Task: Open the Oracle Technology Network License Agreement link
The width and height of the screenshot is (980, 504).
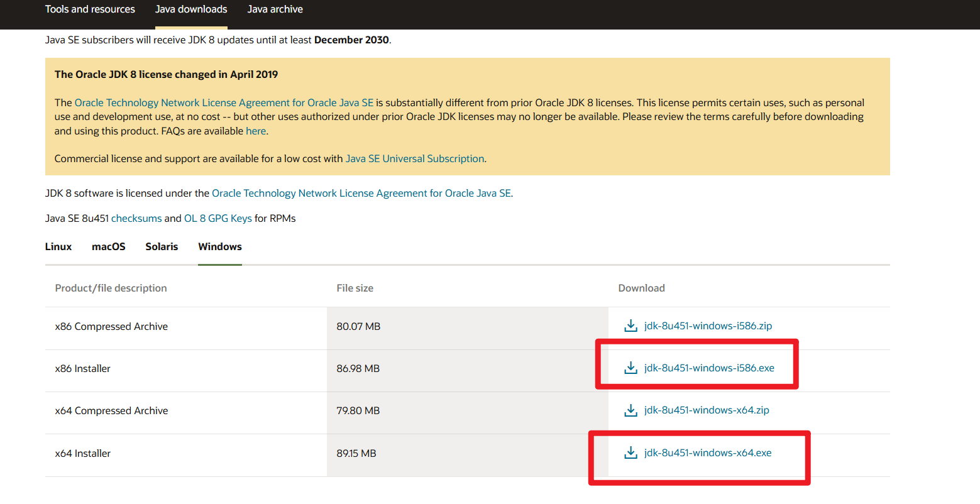Action: (x=224, y=102)
